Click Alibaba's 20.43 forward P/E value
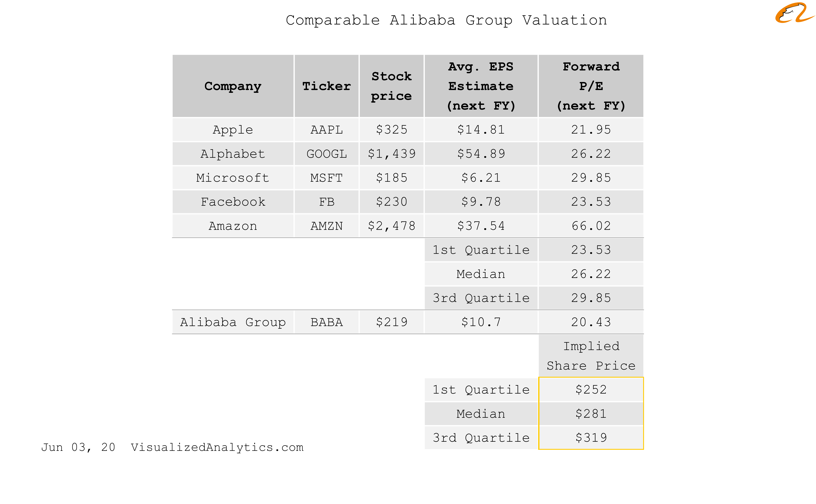The image size is (816, 504). click(591, 322)
